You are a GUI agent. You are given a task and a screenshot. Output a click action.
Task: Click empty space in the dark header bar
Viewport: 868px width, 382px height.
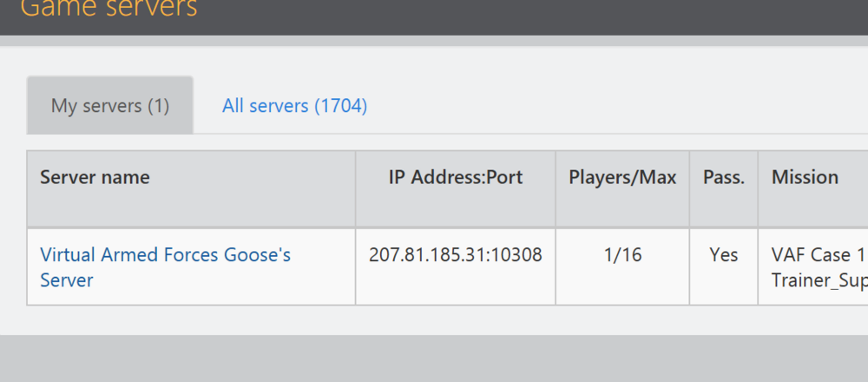point(521,16)
